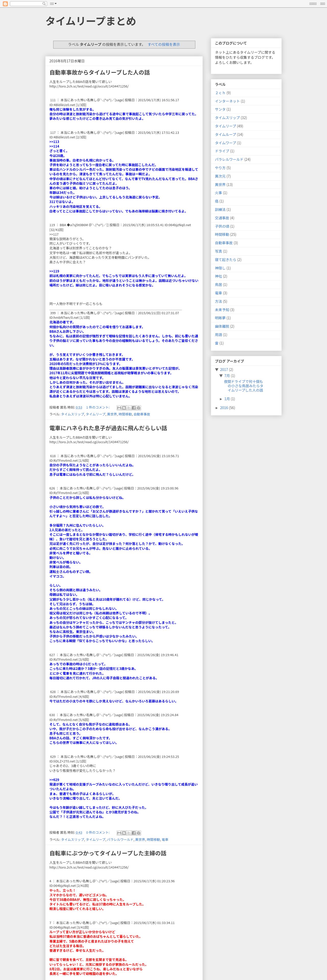This screenshot has width=327, height=980.
Task: Click すべての投稿を表示 link
Action: pos(164,45)
